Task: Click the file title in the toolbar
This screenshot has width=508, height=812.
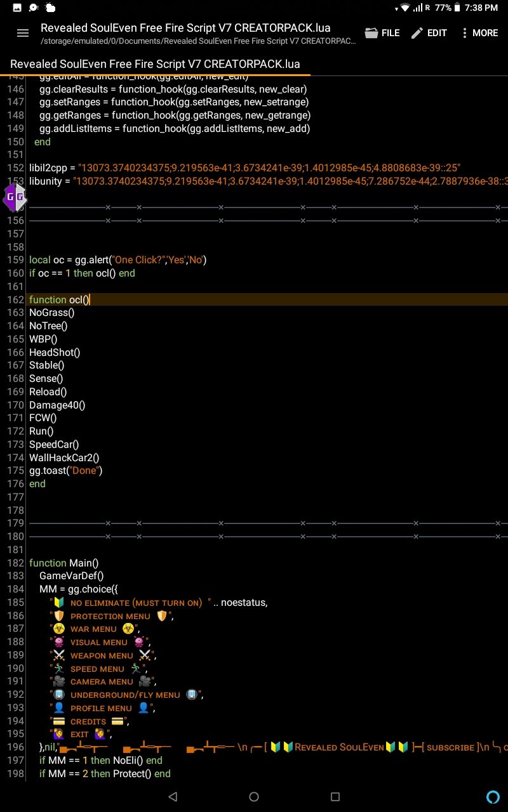Action: pos(185,28)
